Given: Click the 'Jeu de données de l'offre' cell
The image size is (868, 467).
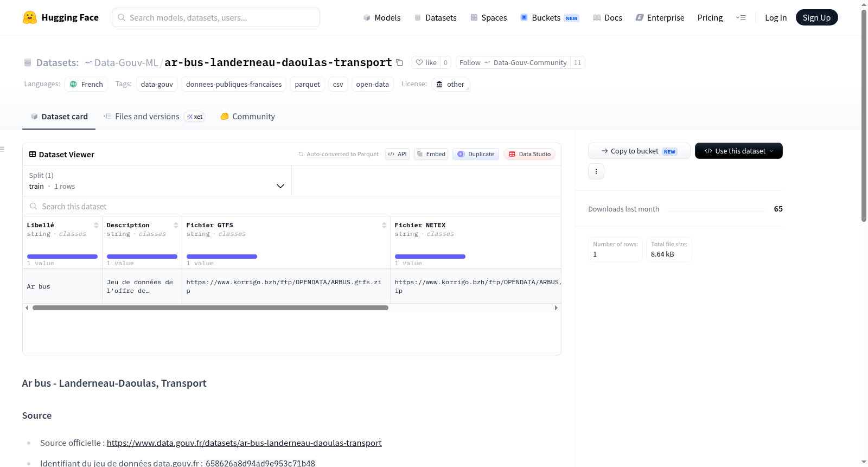Looking at the screenshot, I should (x=142, y=286).
